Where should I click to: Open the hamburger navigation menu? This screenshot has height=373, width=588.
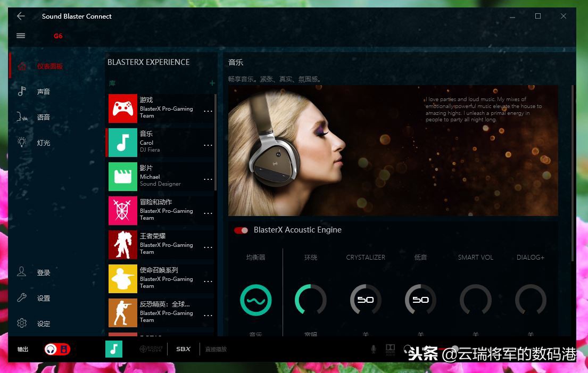coord(20,35)
